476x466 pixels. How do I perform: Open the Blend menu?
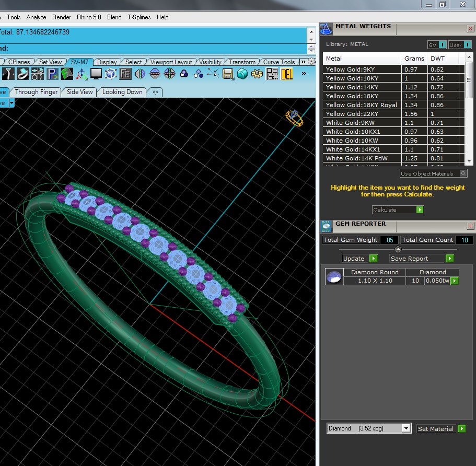point(114,17)
